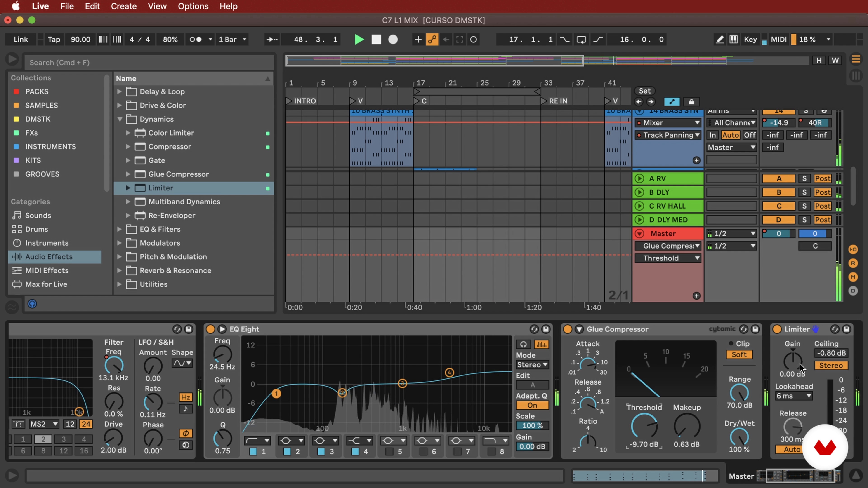Toggle EQ Eight audition headphones
Screen dimensions: 868x488
523,344
